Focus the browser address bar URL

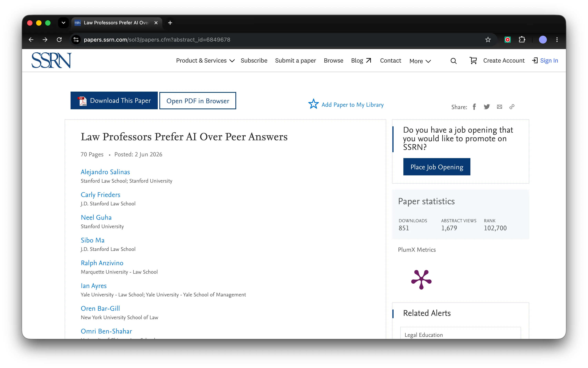(157, 40)
